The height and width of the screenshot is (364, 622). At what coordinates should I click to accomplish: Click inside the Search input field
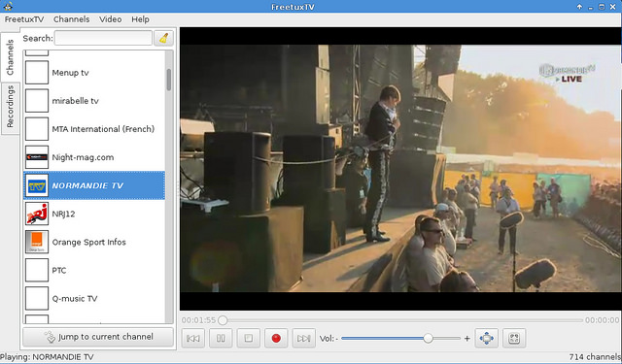[103, 38]
